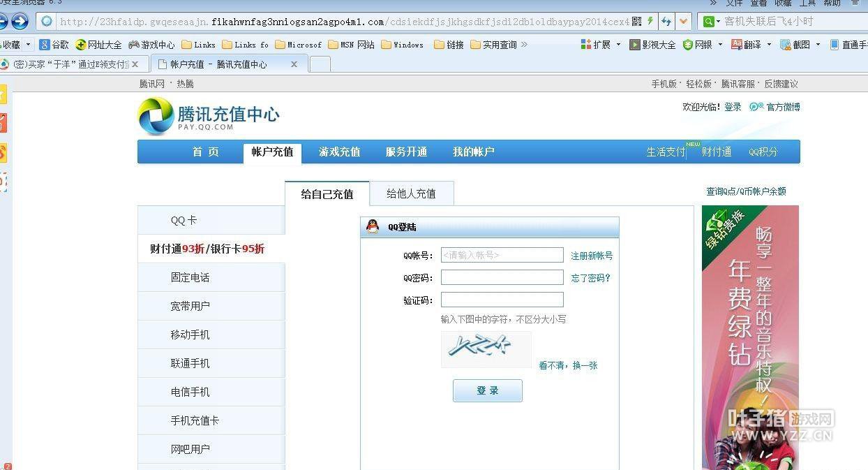This screenshot has height=470, width=868.
Task: Show hidden menus with the chevron before 文件
Action: (713, 3)
